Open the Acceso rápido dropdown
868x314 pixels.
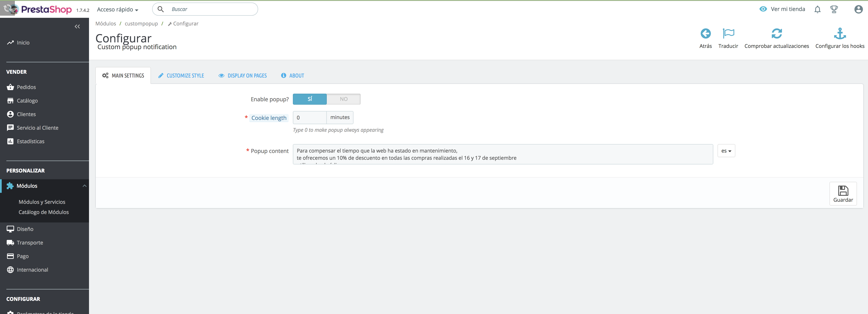[x=117, y=10]
